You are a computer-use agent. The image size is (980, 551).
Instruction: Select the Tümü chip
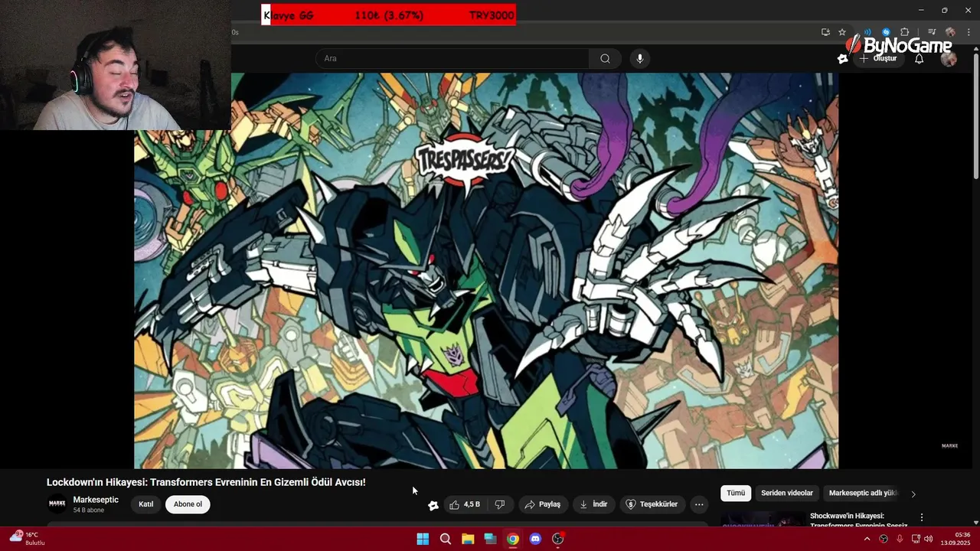[x=736, y=493]
